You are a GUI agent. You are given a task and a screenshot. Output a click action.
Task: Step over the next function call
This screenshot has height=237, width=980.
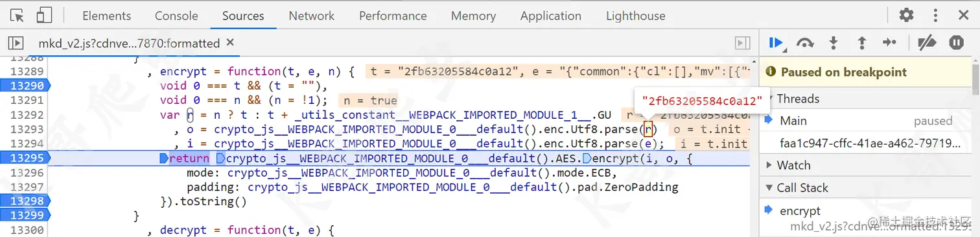tap(805, 43)
